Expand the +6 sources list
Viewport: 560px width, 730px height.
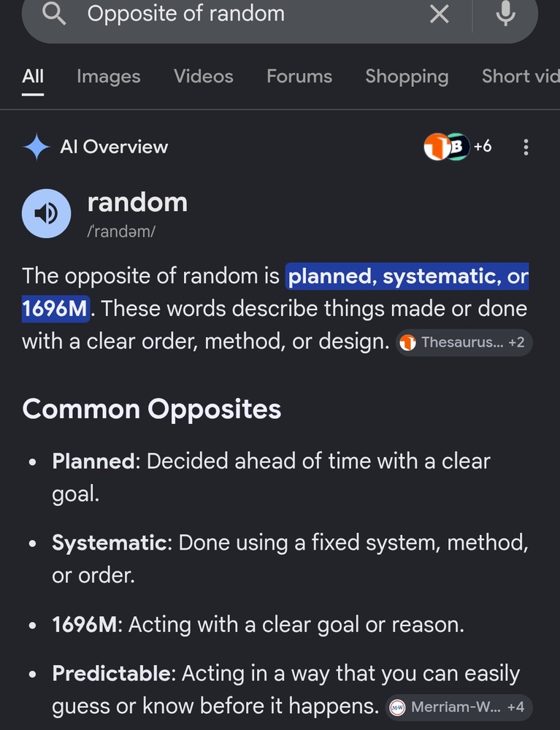click(x=483, y=147)
